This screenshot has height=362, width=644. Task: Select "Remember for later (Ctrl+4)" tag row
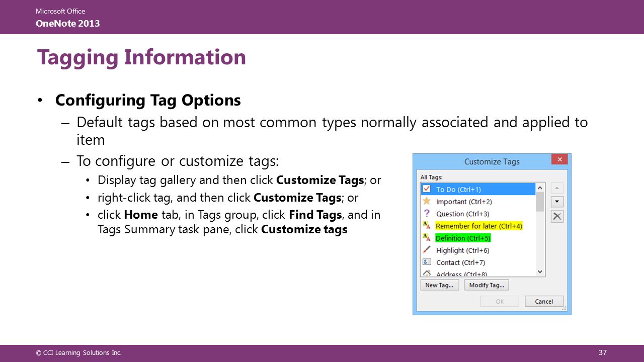pyautogui.click(x=478, y=226)
